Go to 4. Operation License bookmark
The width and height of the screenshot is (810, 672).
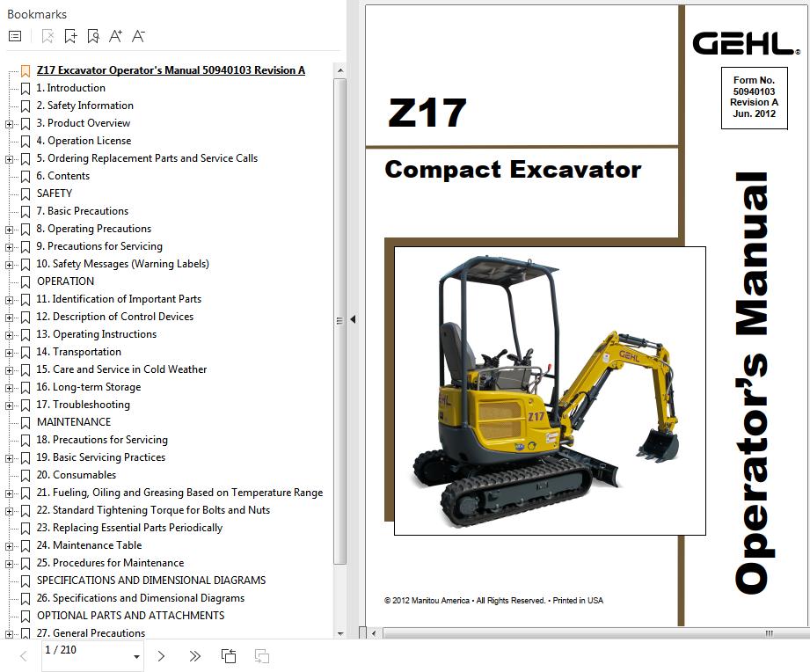pyautogui.click(x=84, y=141)
